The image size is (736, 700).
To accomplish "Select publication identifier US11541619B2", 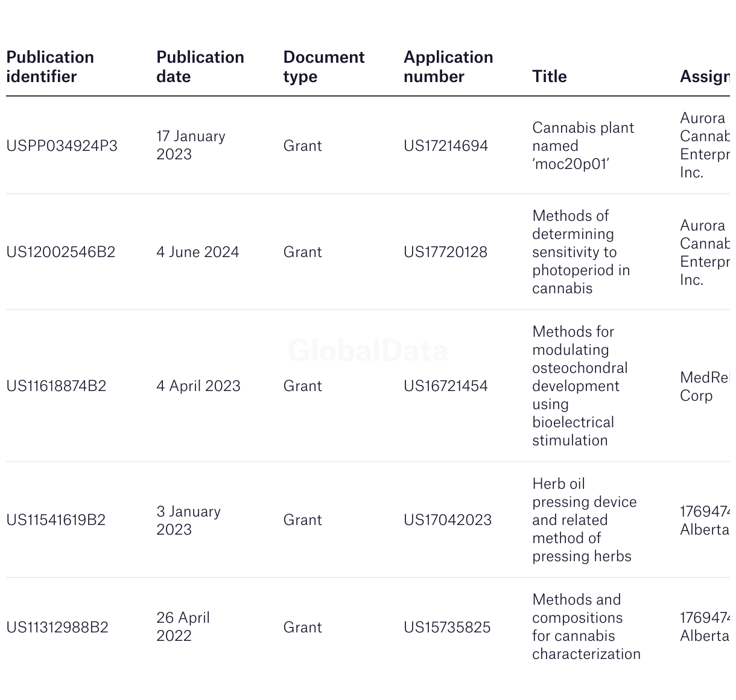I will (56, 520).
